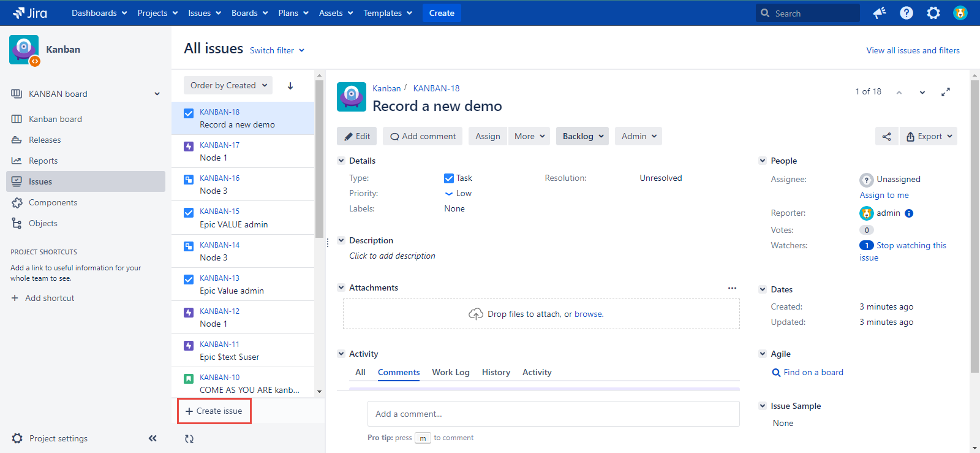This screenshot has width=980, height=453.
Task: Collapse the People section
Action: point(763,161)
